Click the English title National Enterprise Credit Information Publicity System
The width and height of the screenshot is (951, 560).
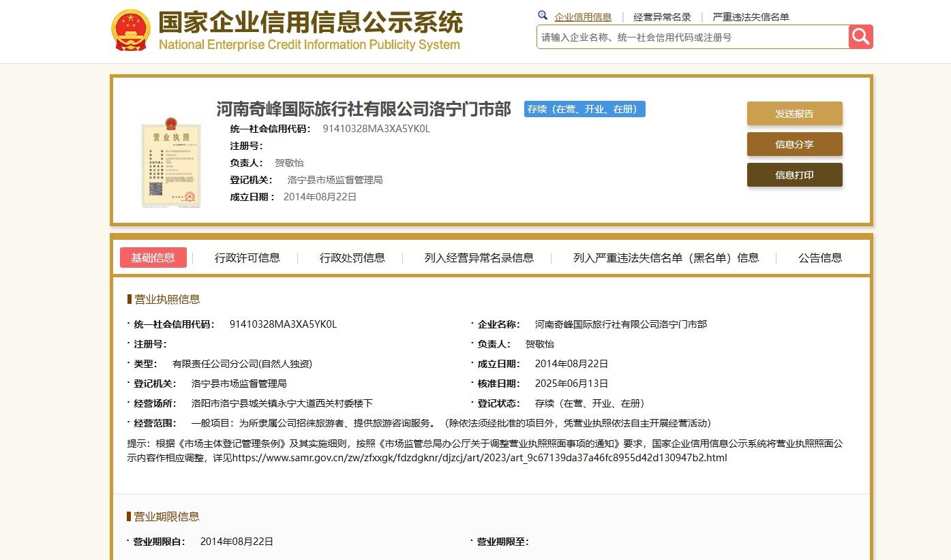pos(310,45)
